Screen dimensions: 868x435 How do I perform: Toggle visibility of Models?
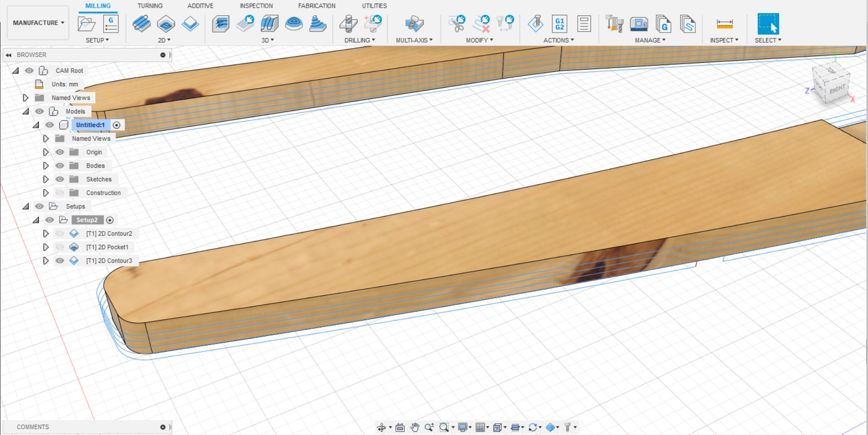coord(40,111)
